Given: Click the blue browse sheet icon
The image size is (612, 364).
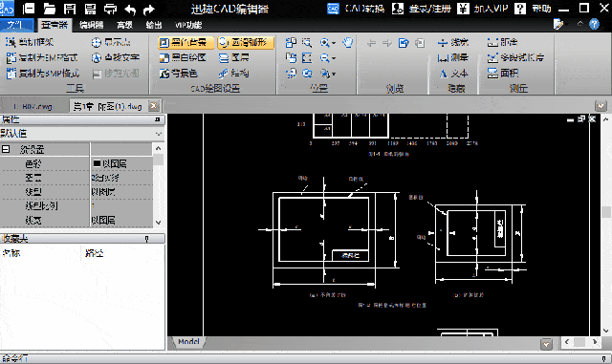Looking at the screenshot, I should [404, 43].
